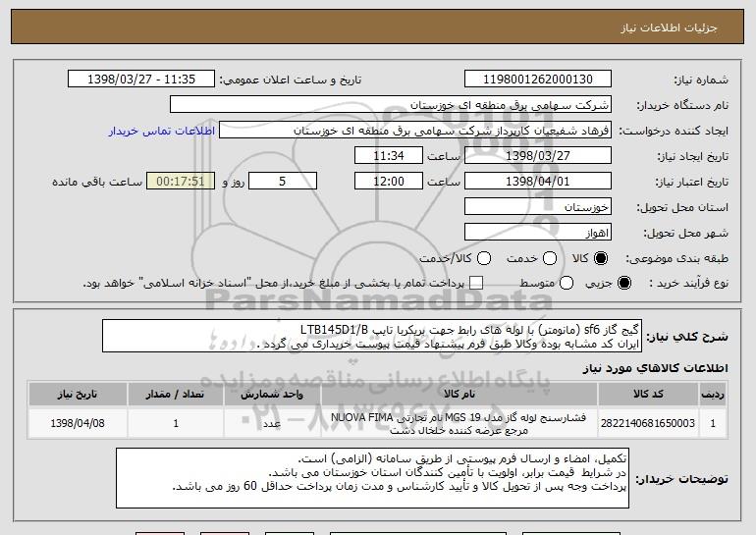Click the creation date field 1398/03/27
The image size is (756, 535).
(538, 156)
